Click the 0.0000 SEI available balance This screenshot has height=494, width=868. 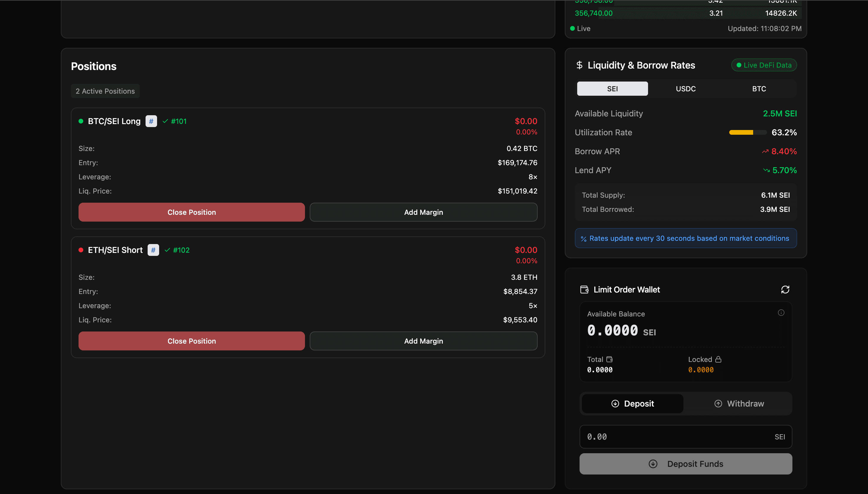621,330
